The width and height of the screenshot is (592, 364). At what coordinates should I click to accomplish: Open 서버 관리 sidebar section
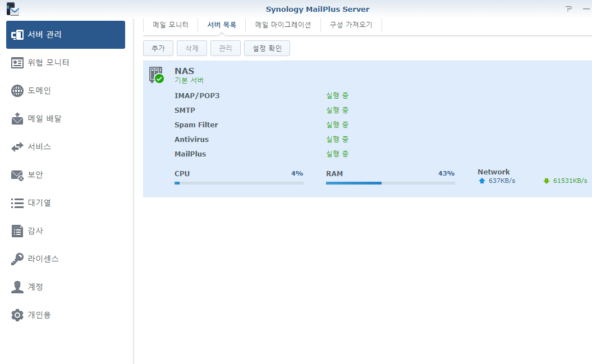click(x=66, y=35)
